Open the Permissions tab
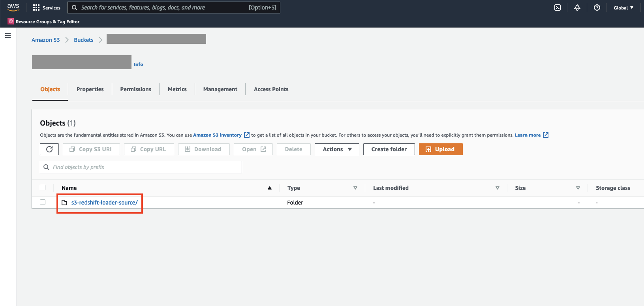Viewport: 644px width, 306px height. pos(136,89)
